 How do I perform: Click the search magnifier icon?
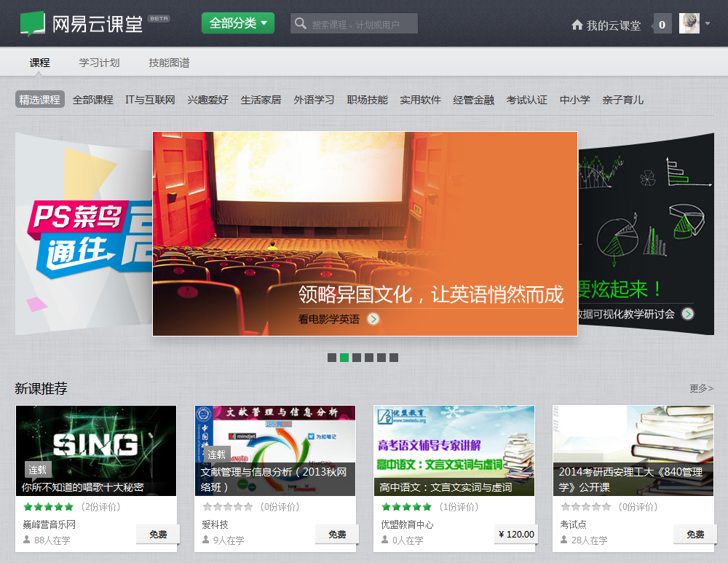pyautogui.click(x=301, y=23)
